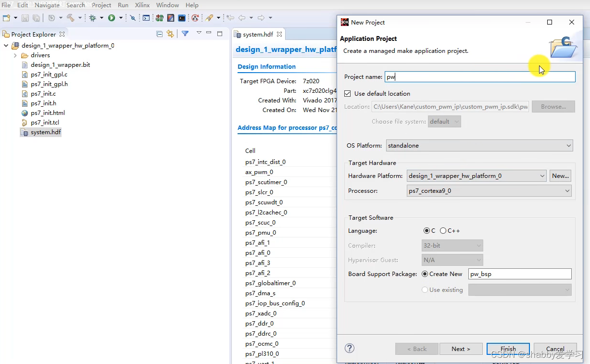Image resolution: width=590 pixels, height=364 pixels.
Task: Open the Window menu
Action: (x=167, y=5)
